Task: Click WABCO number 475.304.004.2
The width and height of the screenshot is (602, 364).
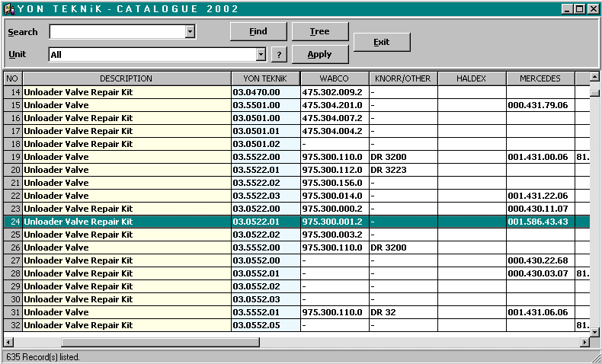Action: [332, 131]
